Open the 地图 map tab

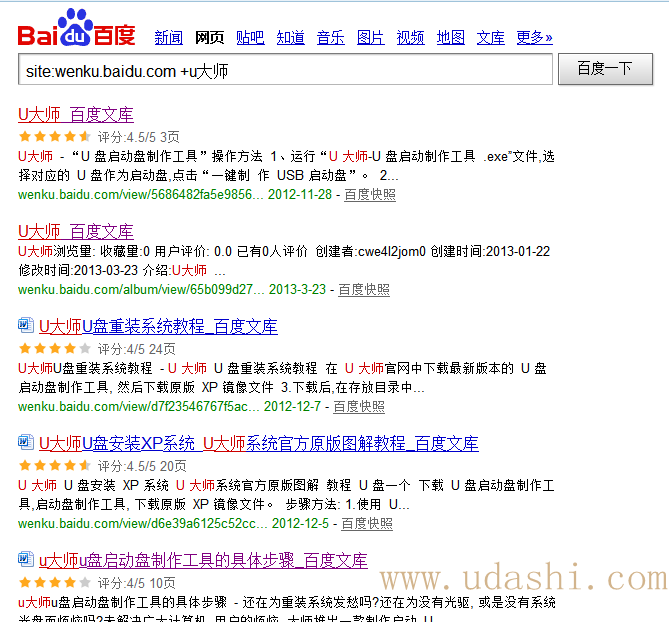tap(451, 38)
